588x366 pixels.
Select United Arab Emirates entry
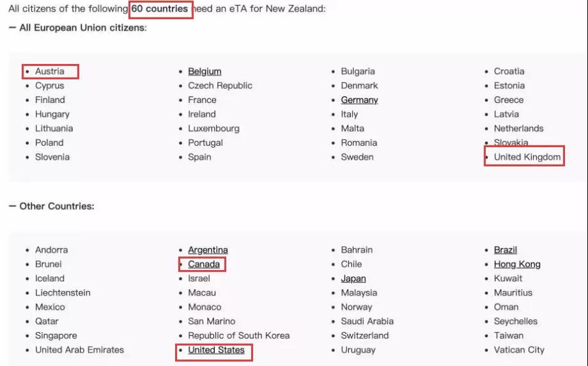(x=79, y=350)
